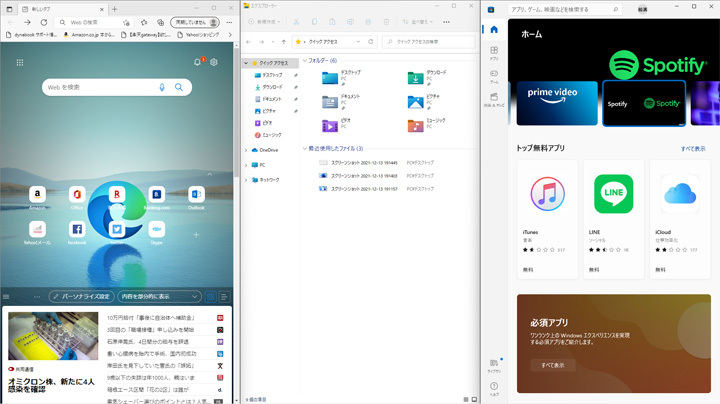
Task: Click the Explorer Quick Access search field
Action: click(428, 42)
